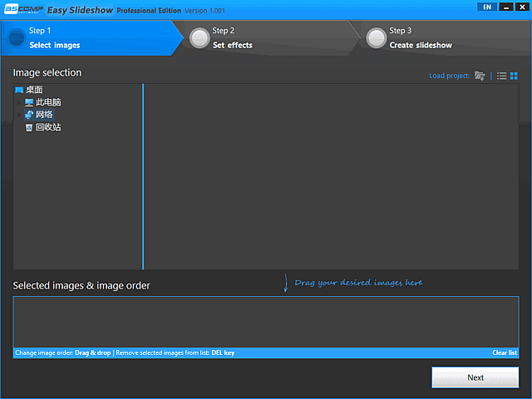Click the Clear list link

point(505,352)
